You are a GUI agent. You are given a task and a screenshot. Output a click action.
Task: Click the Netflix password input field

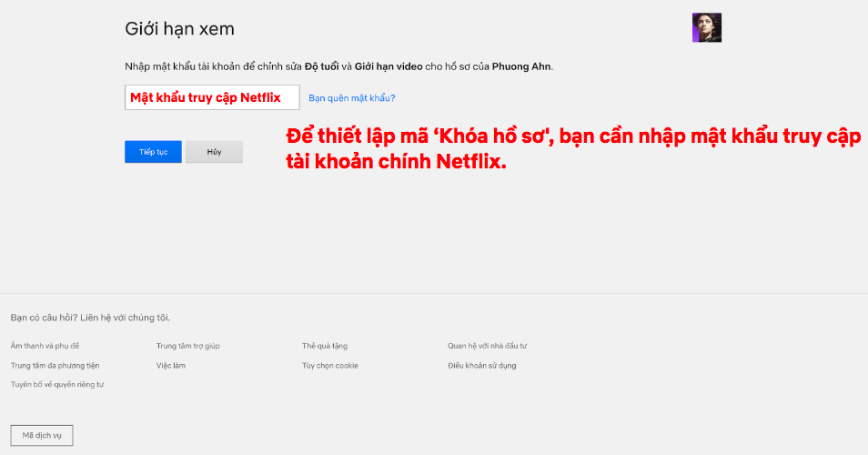212,97
